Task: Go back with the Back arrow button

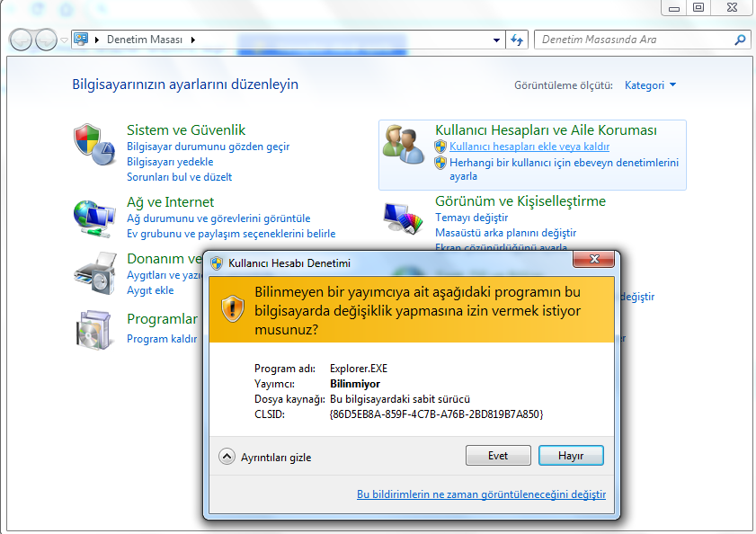Action: tap(21, 40)
